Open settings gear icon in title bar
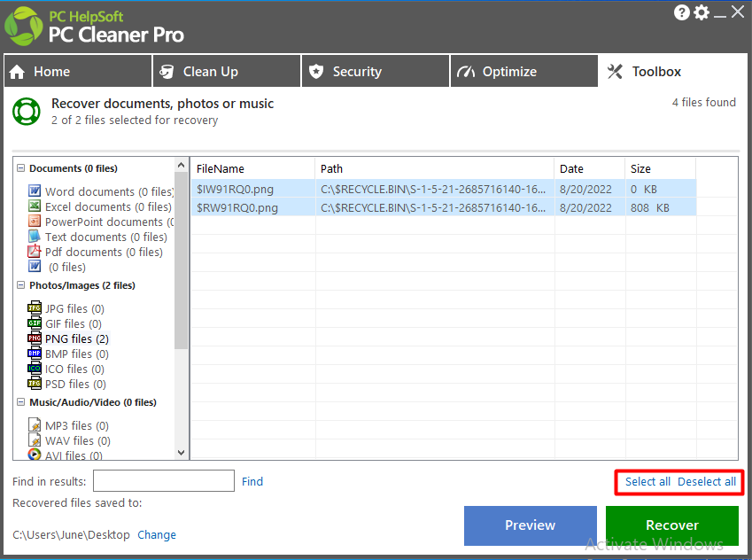Screen dimensions: 752x560 pyautogui.click(x=702, y=12)
